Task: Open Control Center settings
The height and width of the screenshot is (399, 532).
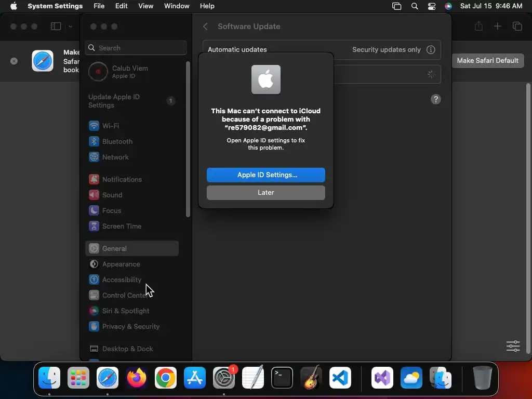Action: (132, 295)
